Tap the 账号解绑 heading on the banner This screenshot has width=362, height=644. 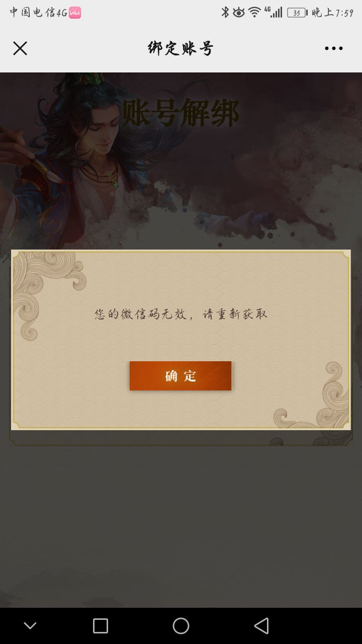click(180, 113)
